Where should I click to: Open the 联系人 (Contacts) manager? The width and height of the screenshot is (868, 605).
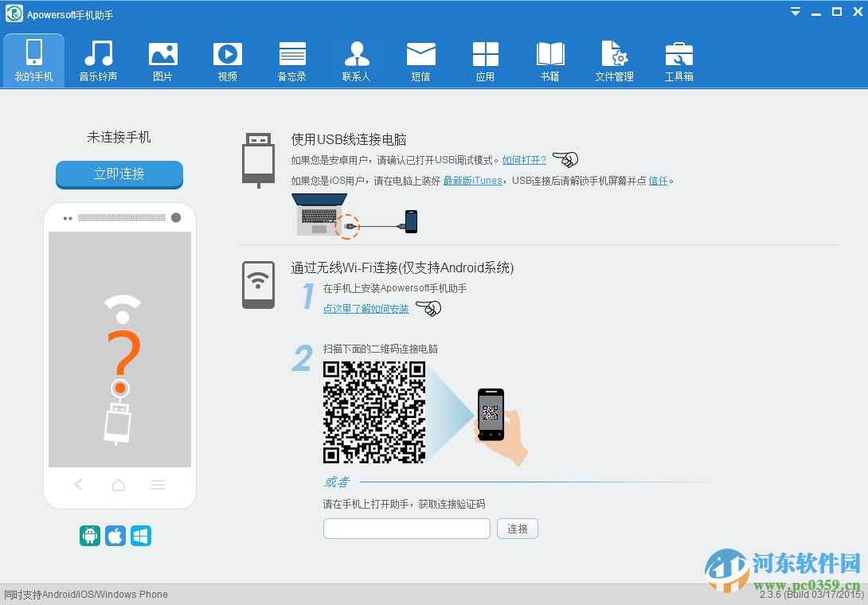(x=356, y=60)
